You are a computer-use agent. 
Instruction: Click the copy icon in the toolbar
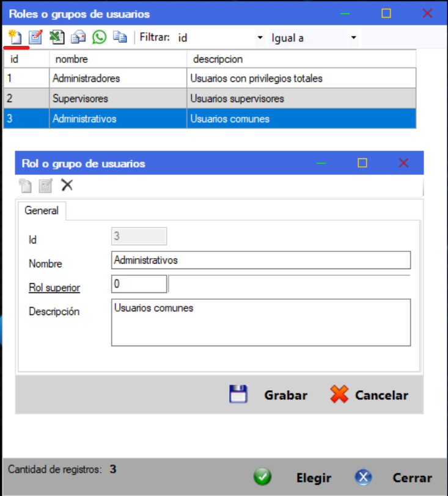(x=120, y=37)
